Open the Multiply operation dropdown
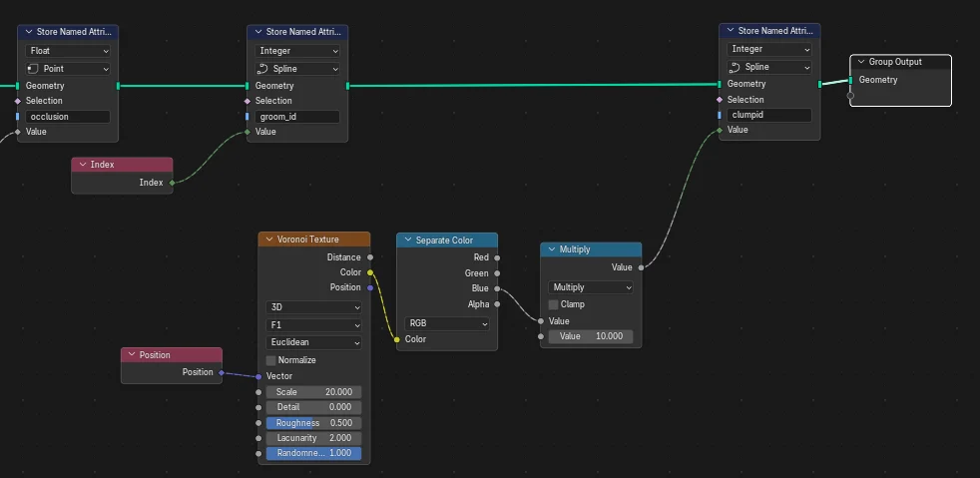Screen dimensions: 980x478 click(x=591, y=287)
